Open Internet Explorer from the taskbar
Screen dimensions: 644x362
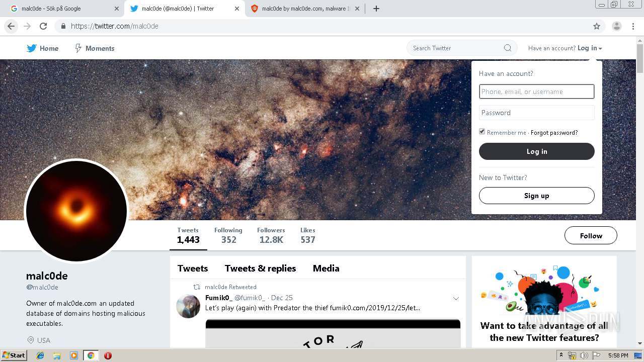(40, 355)
